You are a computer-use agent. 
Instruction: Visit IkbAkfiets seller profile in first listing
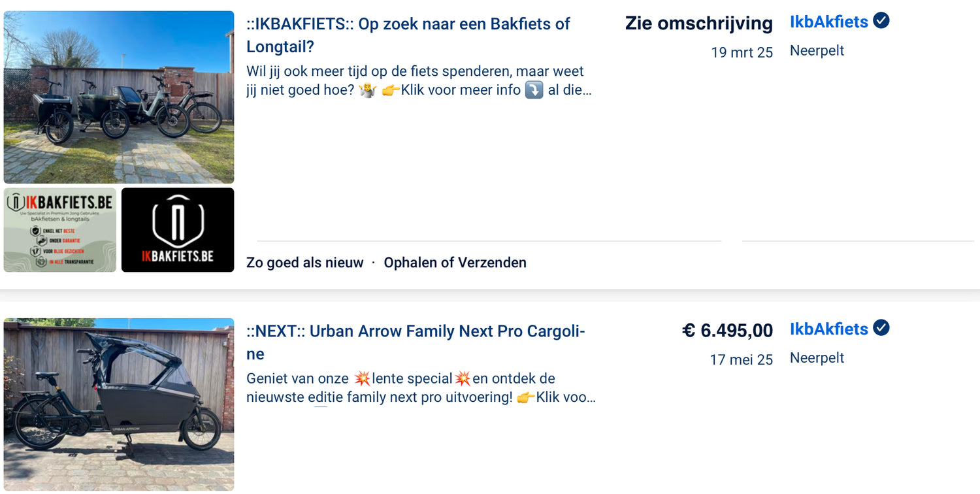828,22
